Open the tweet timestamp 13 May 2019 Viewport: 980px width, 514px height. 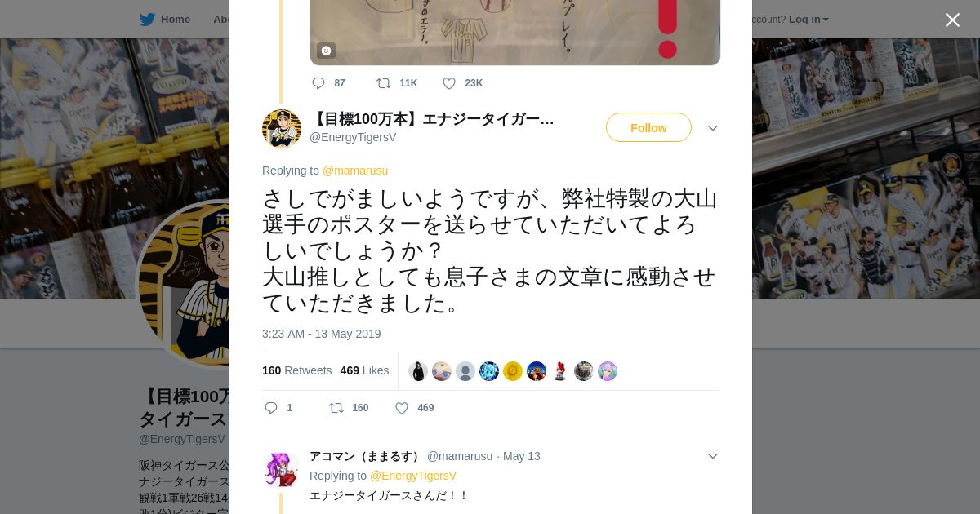tap(322, 334)
